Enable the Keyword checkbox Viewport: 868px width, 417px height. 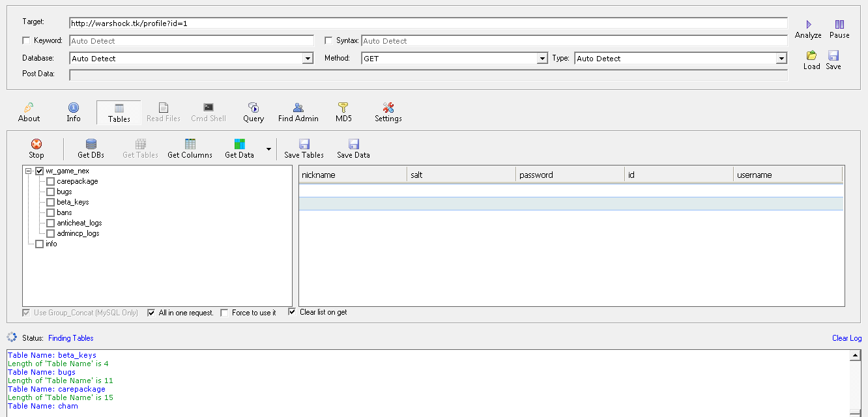tap(26, 40)
